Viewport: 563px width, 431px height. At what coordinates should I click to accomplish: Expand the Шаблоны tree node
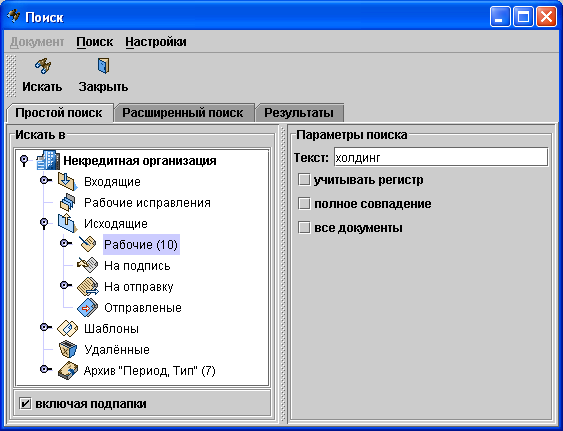point(46,327)
